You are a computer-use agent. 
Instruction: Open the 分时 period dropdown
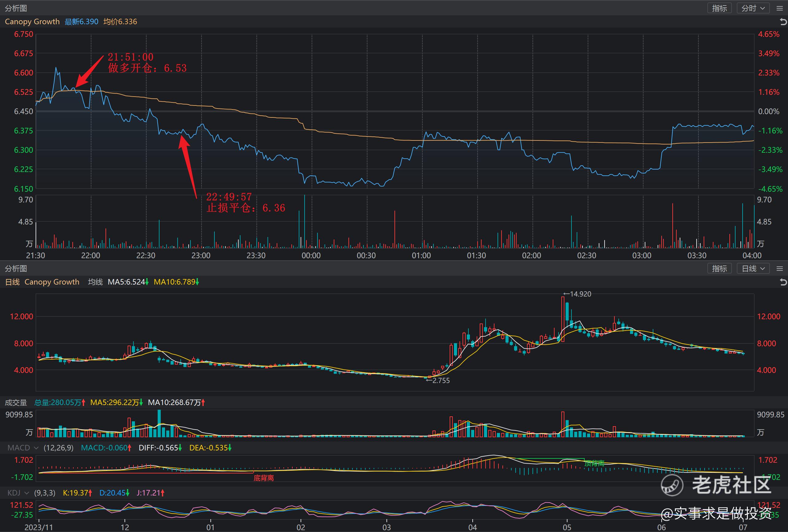[753, 8]
